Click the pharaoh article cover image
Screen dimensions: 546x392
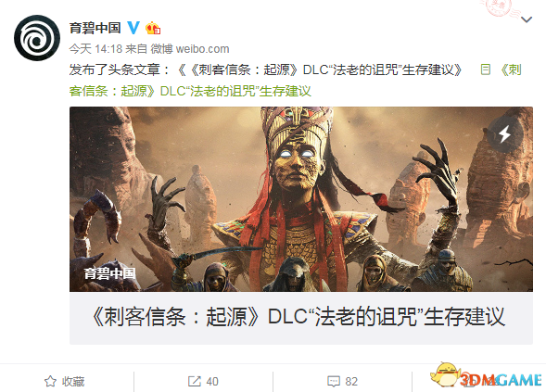tap(301, 199)
